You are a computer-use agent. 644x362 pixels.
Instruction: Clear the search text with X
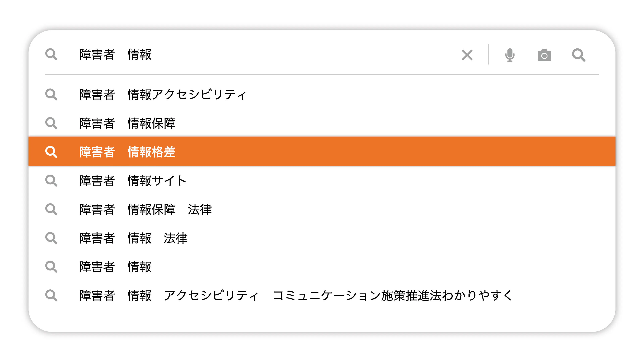[x=467, y=55]
